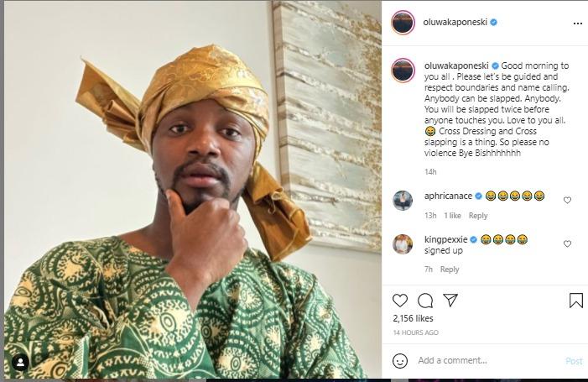
Task: Like kingpexxie's comment
Action: (x=567, y=243)
